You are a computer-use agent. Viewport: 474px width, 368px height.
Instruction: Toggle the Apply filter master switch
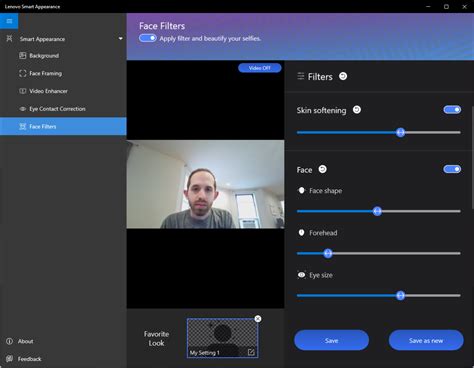[x=148, y=38]
